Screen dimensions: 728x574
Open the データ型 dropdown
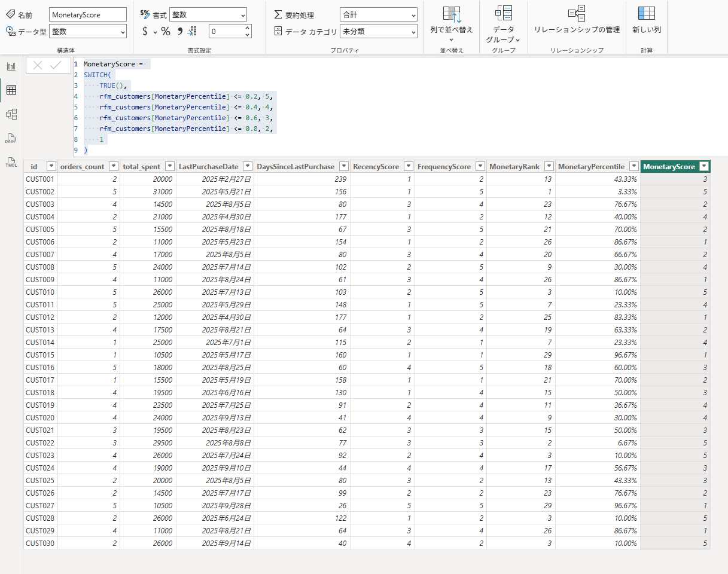(x=88, y=32)
